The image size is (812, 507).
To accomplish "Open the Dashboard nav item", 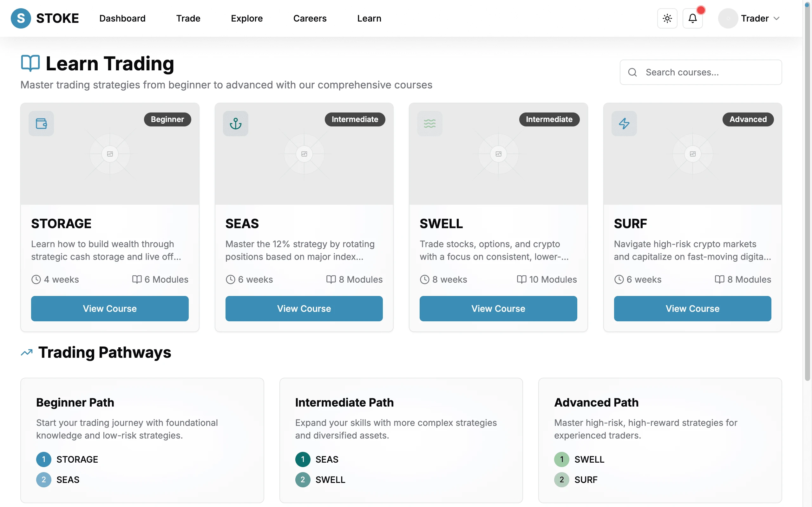I will click(x=122, y=18).
